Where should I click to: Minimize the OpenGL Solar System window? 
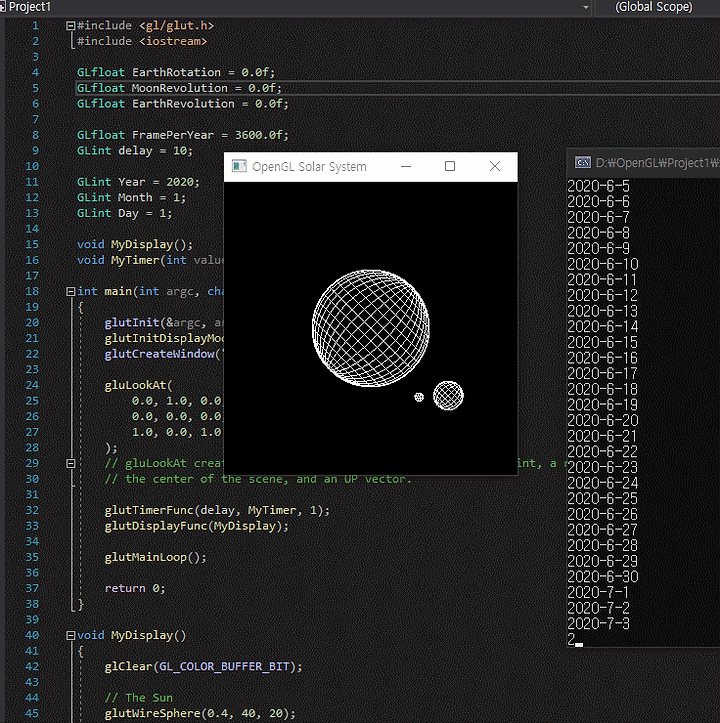pos(406,166)
